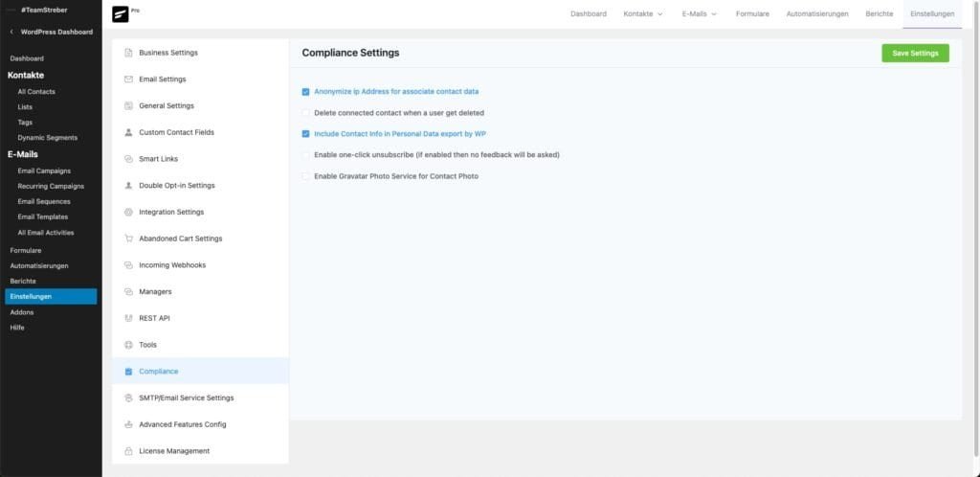This screenshot has height=477, width=980.
Task: Open Berichte in the dark sidebar
Action: click(x=23, y=282)
